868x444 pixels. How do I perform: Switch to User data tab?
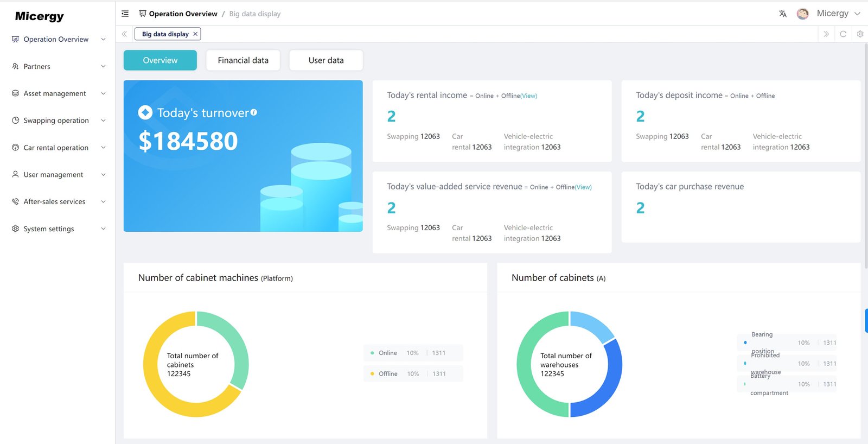[326, 60]
